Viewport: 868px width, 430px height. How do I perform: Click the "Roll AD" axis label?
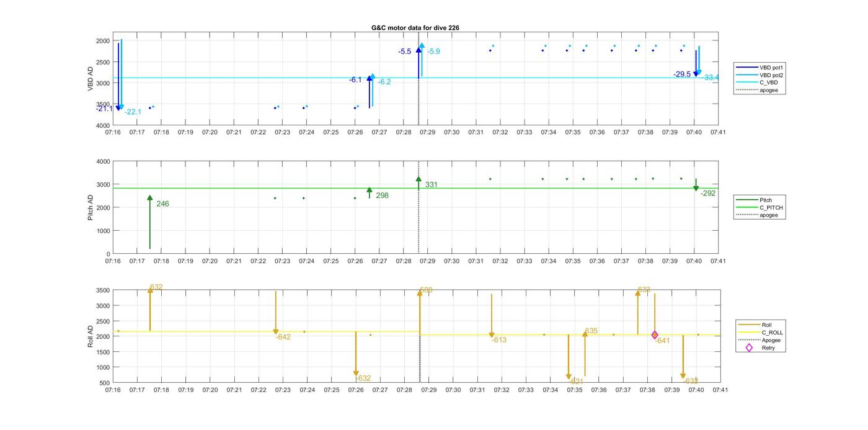coord(91,336)
